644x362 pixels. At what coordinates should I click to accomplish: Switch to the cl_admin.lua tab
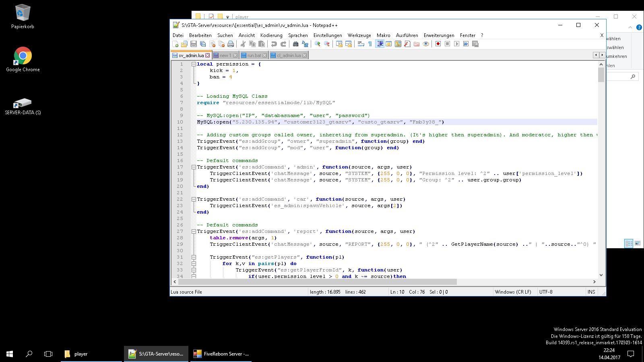pyautogui.click(x=288, y=56)
